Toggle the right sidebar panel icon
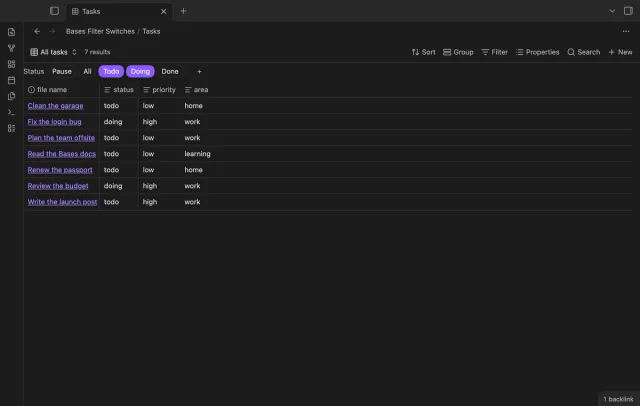This screenshot has height=406, width=640. (x=628, y=11)
